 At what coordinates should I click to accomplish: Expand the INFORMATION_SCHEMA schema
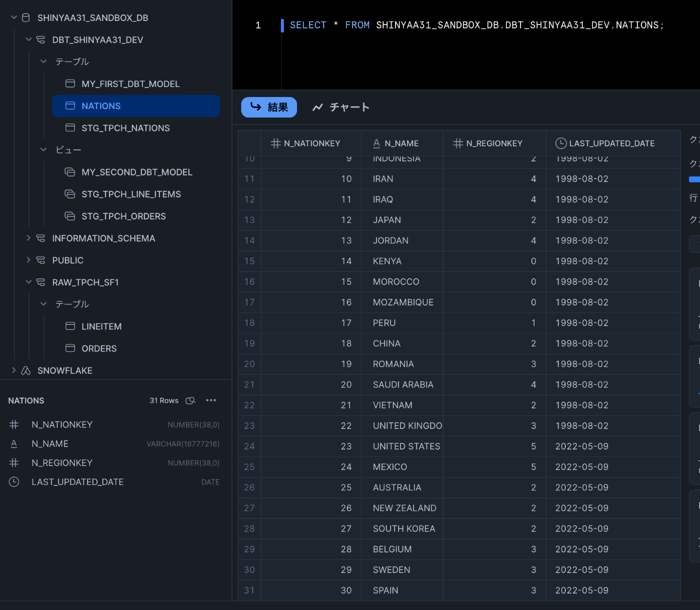click(x=28, y=238)
